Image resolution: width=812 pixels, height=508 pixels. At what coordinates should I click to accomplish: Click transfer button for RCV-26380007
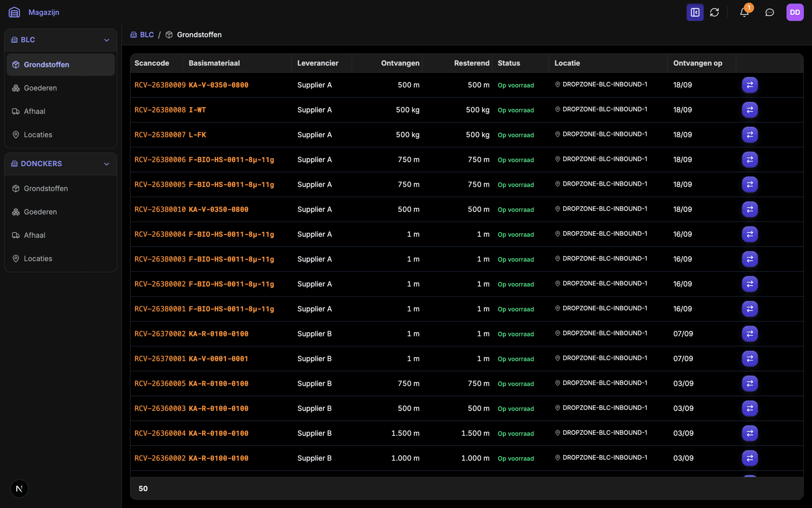(750, 135)
